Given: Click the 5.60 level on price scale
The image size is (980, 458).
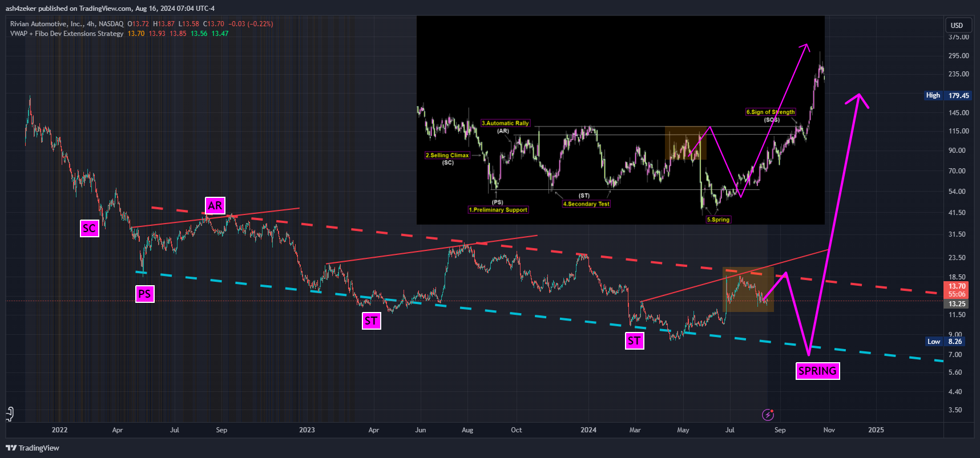Looking at the screenshot, I should (955, 372).
